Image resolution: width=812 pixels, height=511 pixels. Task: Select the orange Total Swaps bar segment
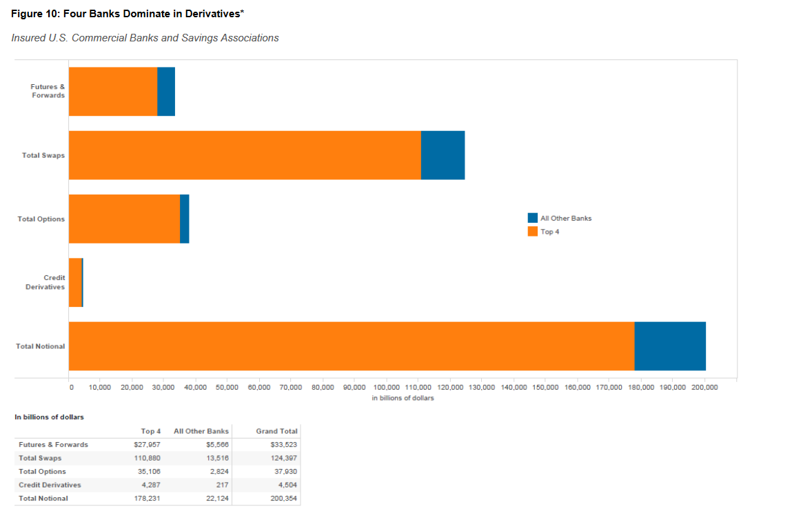click(x=245, y=155)
